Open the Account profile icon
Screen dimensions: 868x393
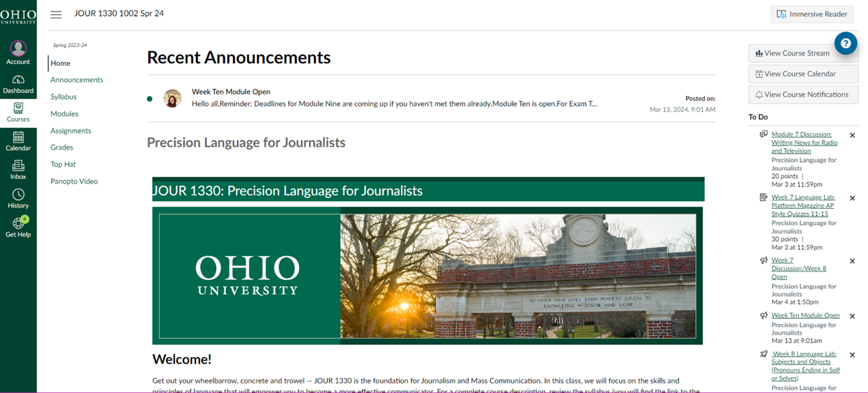coord(18,49)
